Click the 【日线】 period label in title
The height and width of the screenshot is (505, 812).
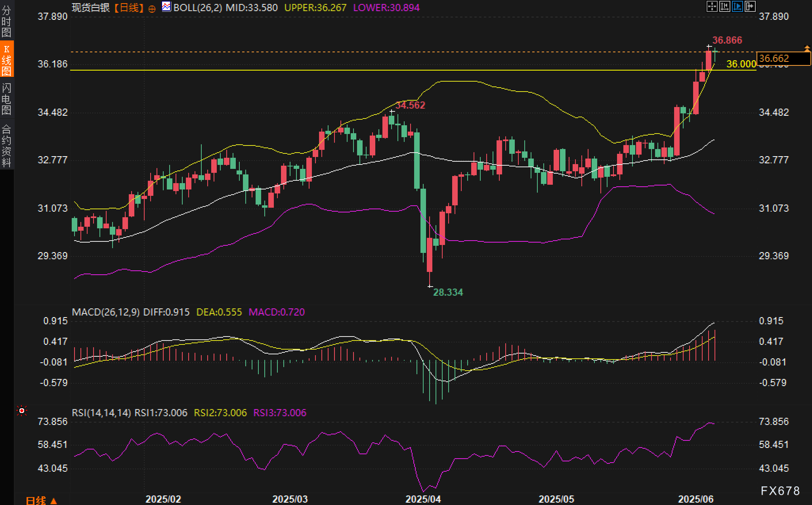[x=129, y=8]
